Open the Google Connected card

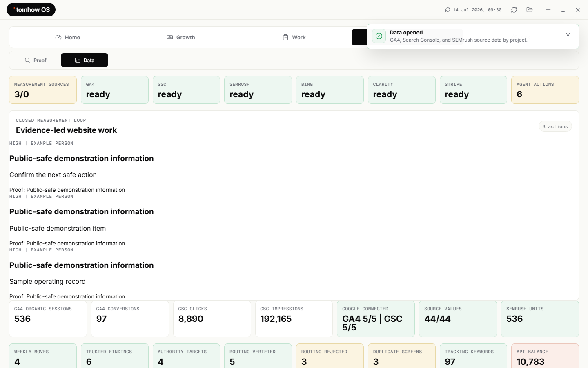tap(376, 319)
